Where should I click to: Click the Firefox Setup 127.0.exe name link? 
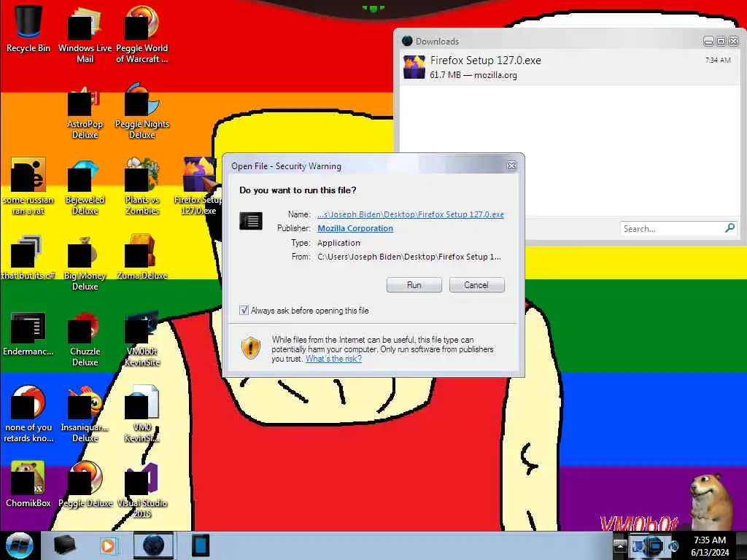pyautogui.click(x=411, y=214)
